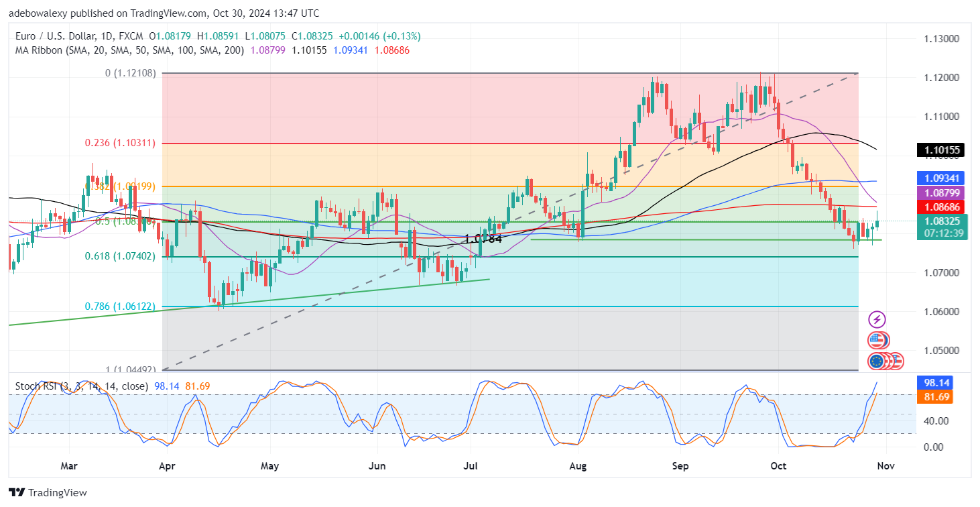Click the Mar label on the time axis
Image resolution: width=980 pixels, height=507 pixels.
70,465
